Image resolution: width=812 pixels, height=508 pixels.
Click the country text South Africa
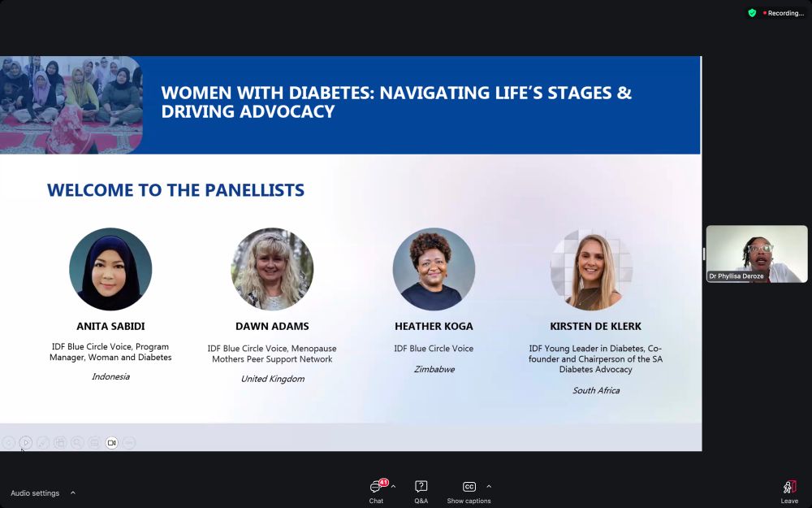pos(595,390)
